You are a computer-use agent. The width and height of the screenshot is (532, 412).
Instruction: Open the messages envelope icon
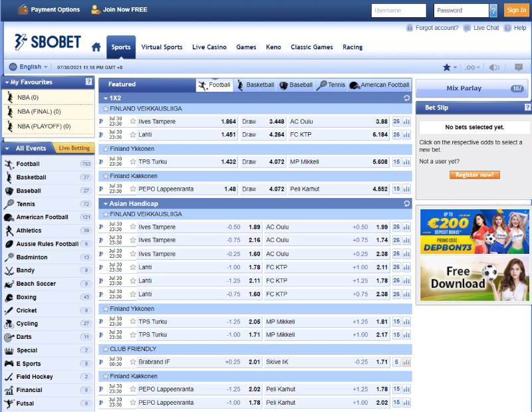(x=519, y=67)
